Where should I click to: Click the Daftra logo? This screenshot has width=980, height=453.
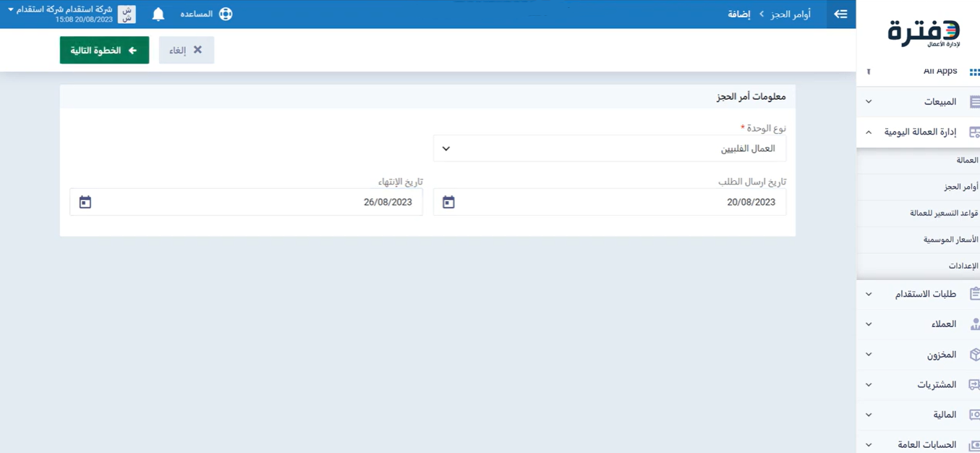coord(924,33)
